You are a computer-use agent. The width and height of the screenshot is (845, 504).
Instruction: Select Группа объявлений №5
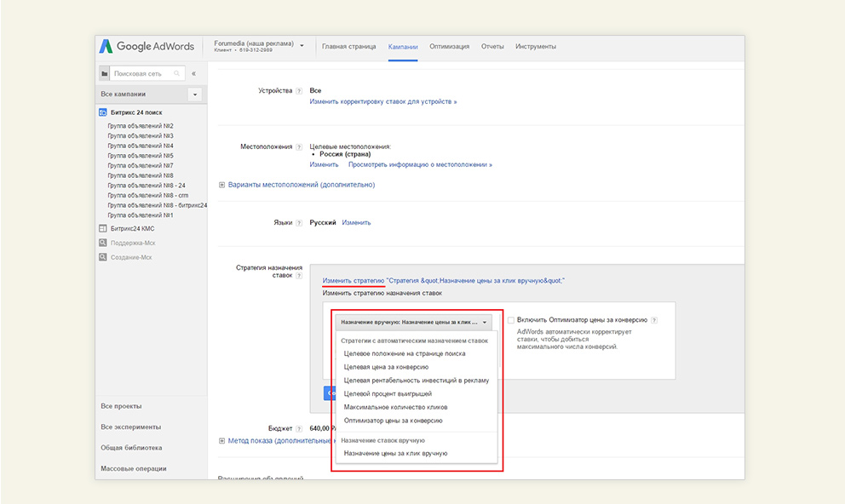coord(141,156)
